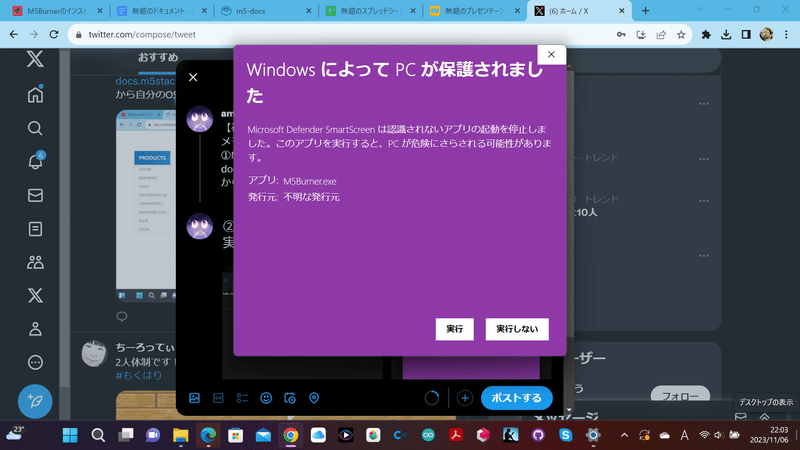This screenshot has width=800, height=450.
Task: Add another post with plus icon
Action: pos(464,398)
